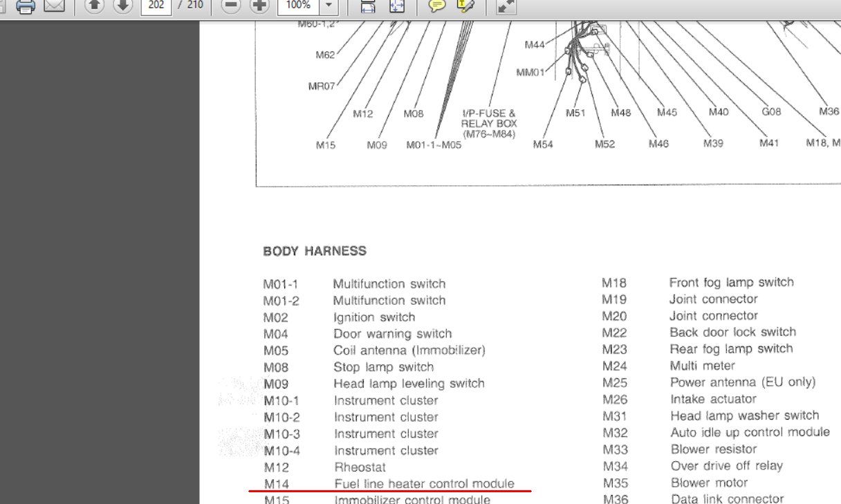Fit page width using the scrolling mode icon
Image resolution: width=841 pixels, height=504 pixels.
(368, 6)
